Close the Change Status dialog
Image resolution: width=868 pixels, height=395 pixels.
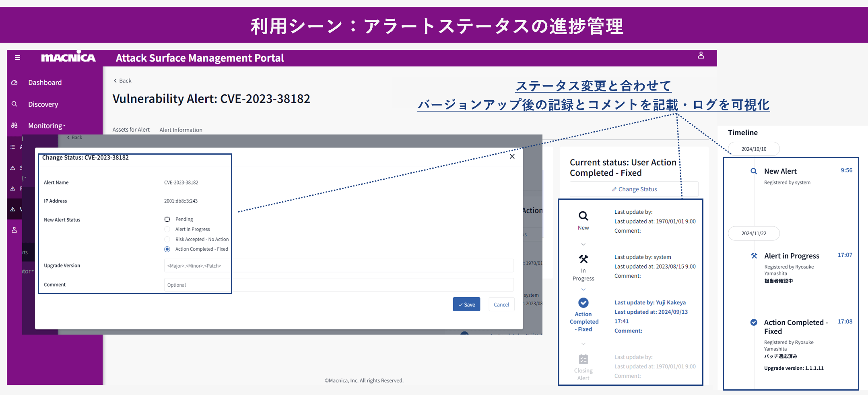pyautogui.click(x=512, y=157)
